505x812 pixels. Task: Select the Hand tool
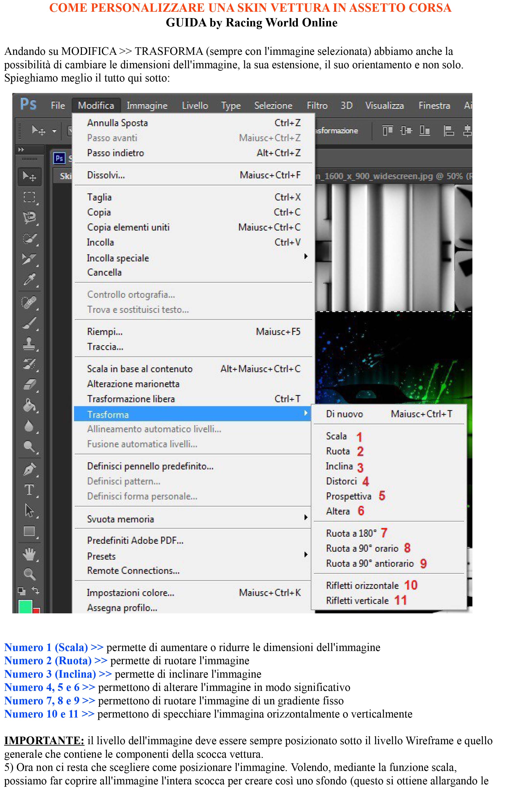click(29, 554)
